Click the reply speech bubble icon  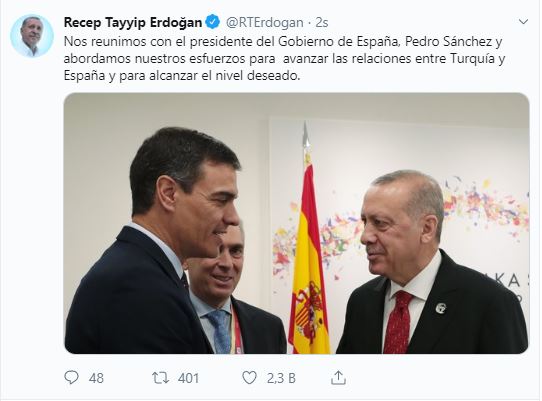72,377
